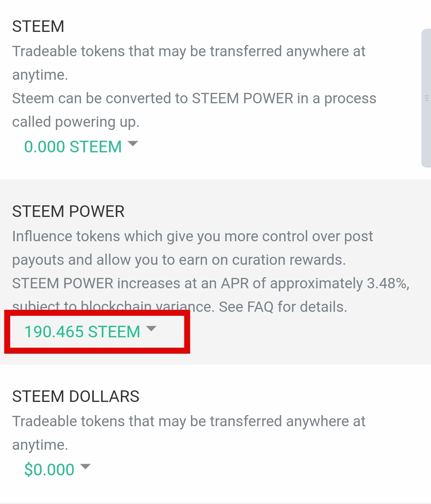Click the caret next to 190.465 STEEM
This screenshot has height=504, width=431.
(x=151, y=329)
